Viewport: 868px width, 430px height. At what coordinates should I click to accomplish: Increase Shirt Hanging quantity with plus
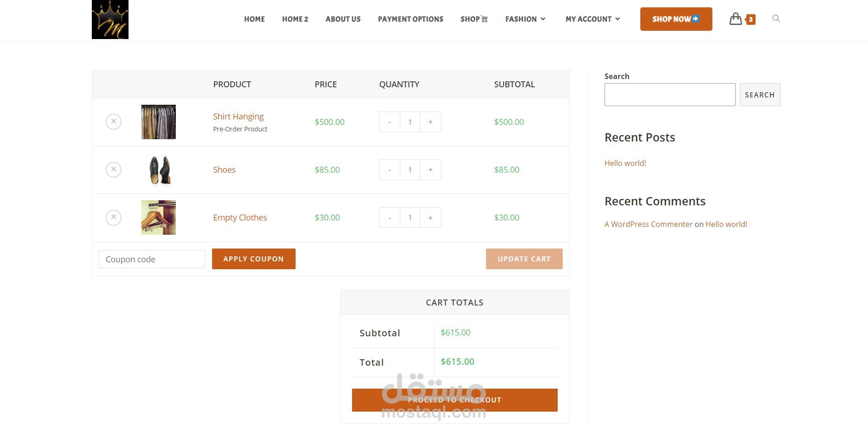[x=431, y=122]
